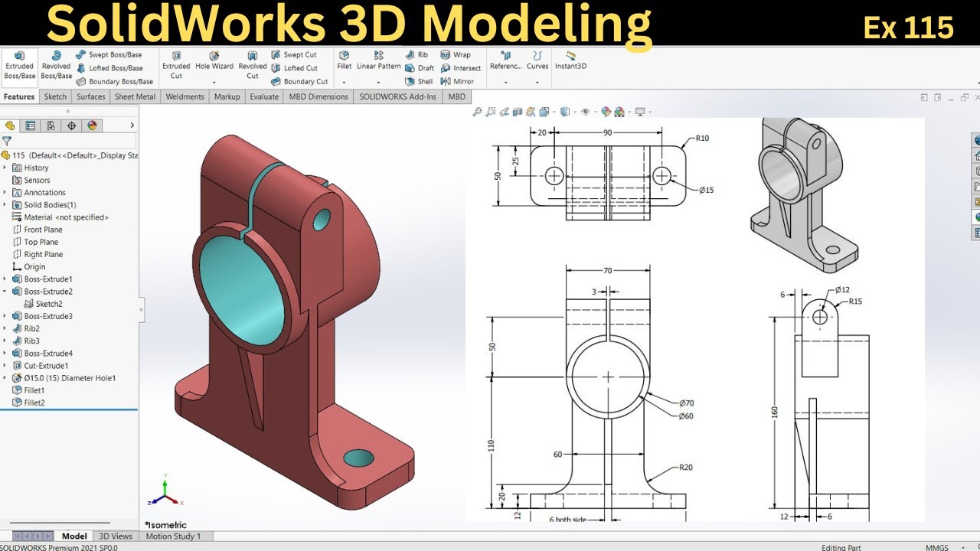Select the Revolved Boss/Base tool
This screenshot has width=980, height=551.
click(x=56, y=66)
